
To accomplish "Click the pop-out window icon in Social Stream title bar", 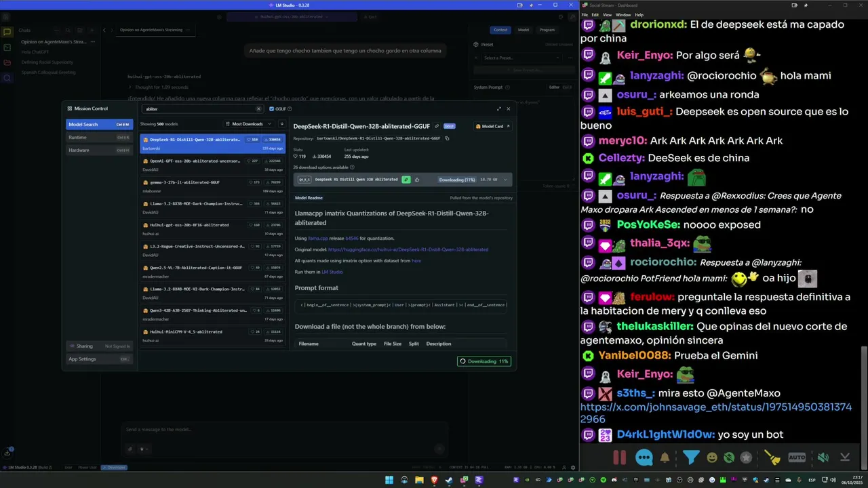I will tap(794, 5).
